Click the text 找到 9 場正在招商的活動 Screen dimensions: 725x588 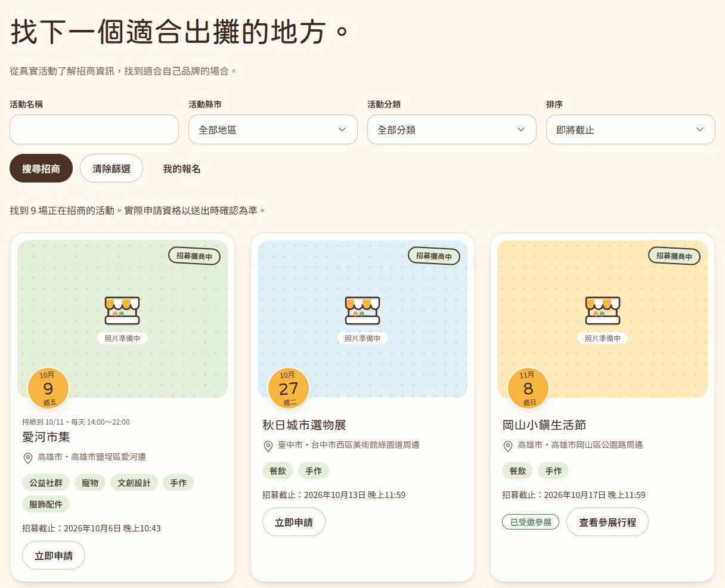[x=62, y=211]
